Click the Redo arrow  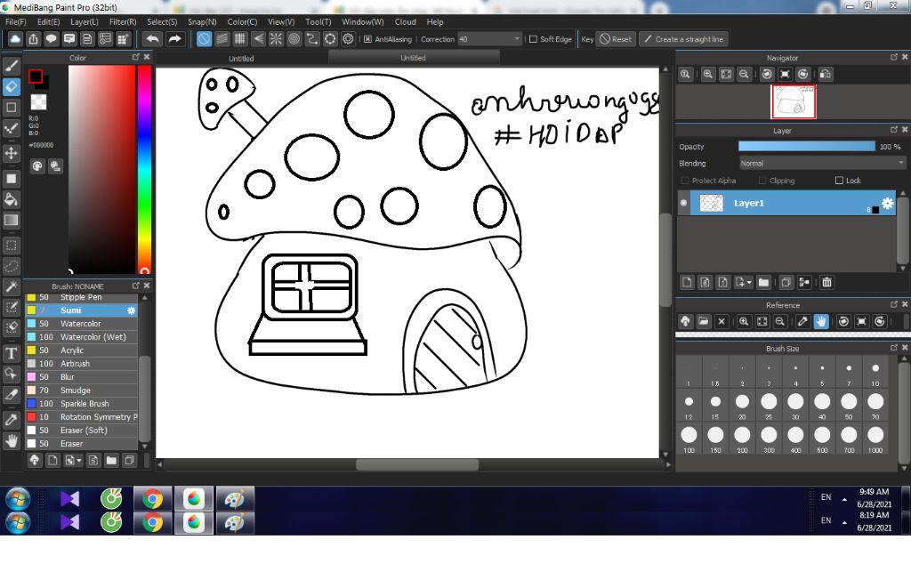pyautogui.click(x=174, y=39)
